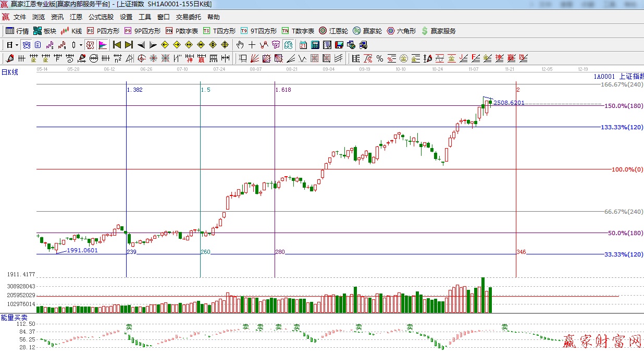Select the percent sign drawing tool
The height and width of the screenshot is (354, 644).
380,58
